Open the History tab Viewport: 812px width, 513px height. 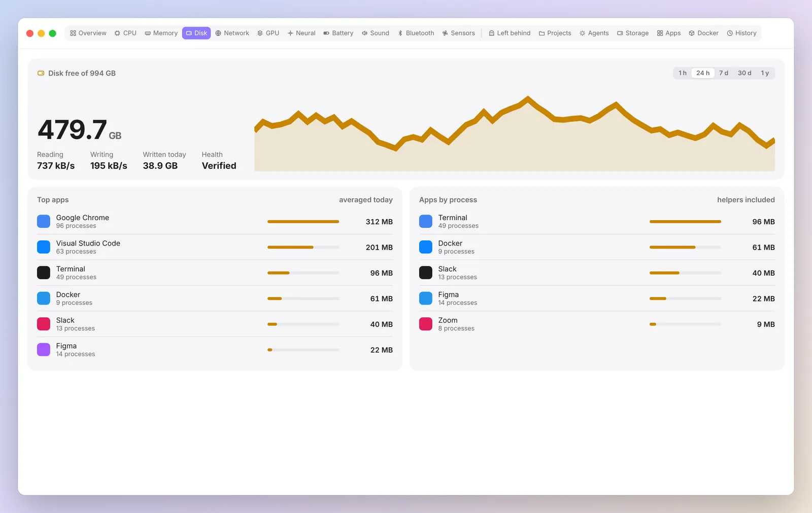742,33
